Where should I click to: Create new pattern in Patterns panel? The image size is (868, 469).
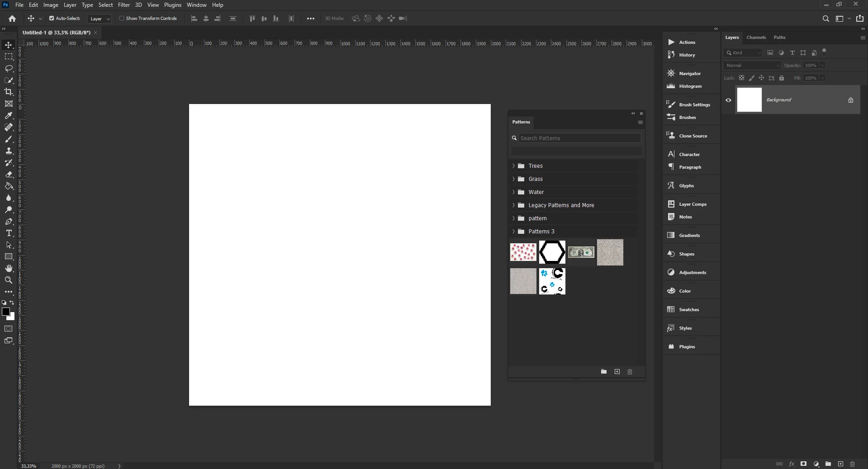pyautogui.click(x=617, y=371)
